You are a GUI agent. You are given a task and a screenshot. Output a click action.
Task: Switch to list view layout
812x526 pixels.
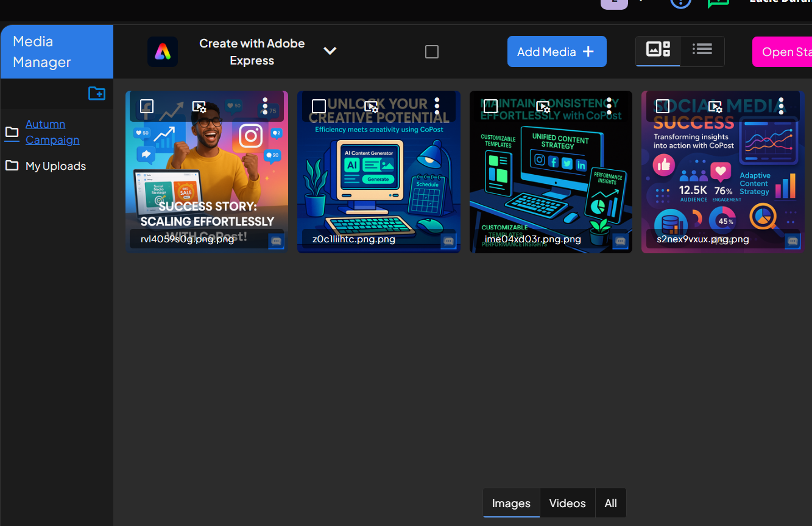coord(702,50)
